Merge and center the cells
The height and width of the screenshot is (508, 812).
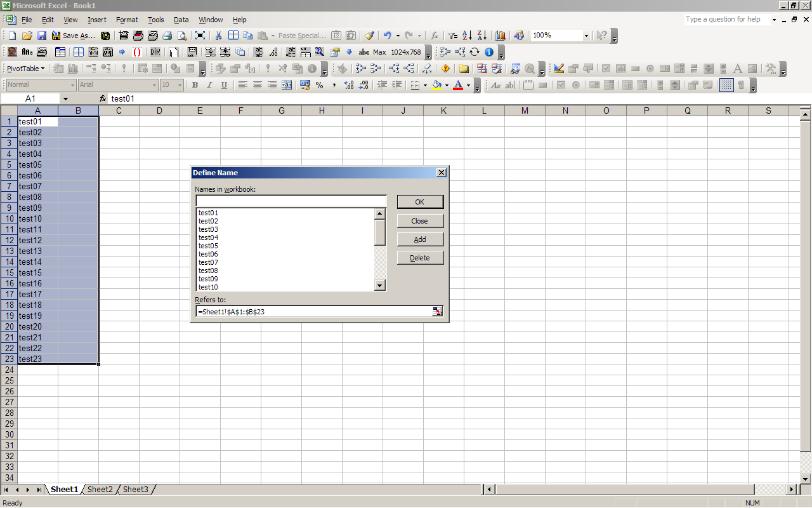(287, 85)
